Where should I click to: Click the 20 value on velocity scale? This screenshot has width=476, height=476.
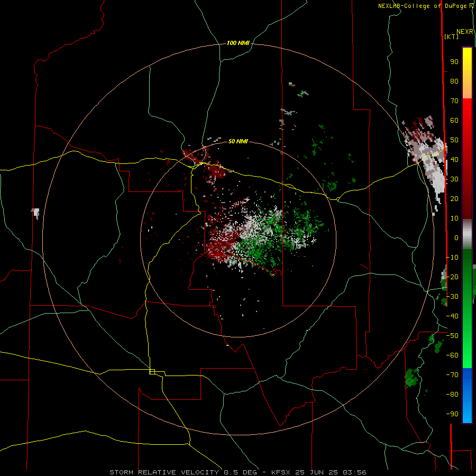[x=454, y=199]
